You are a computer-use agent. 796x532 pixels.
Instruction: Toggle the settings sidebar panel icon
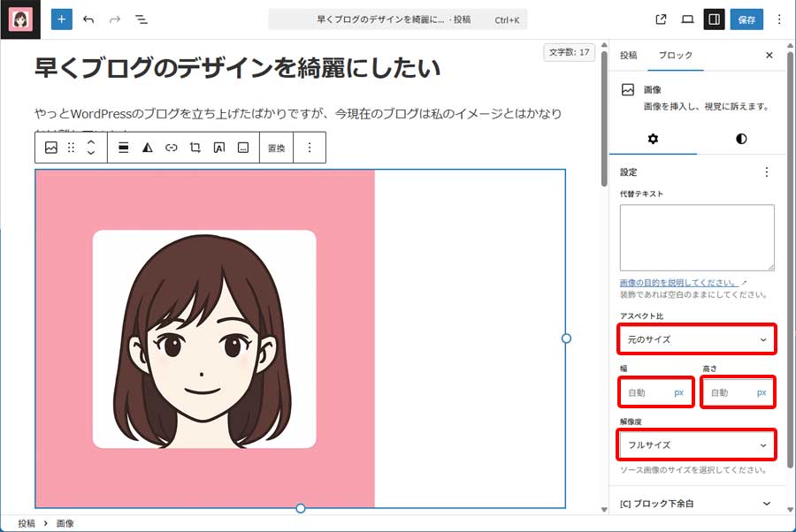pyautogui.click(x=714, y=18)
